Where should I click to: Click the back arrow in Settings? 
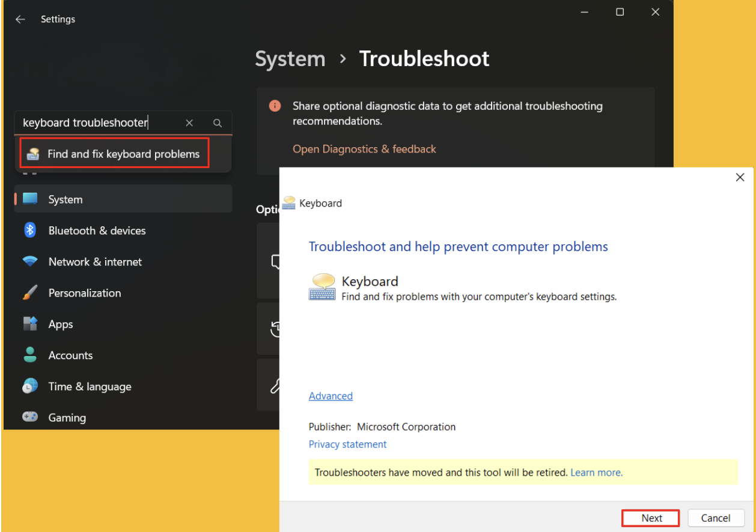[20, 19]
